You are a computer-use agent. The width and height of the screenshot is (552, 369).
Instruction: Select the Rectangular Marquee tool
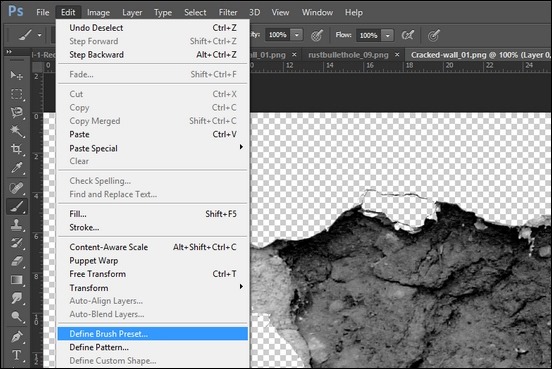point(16,94)
